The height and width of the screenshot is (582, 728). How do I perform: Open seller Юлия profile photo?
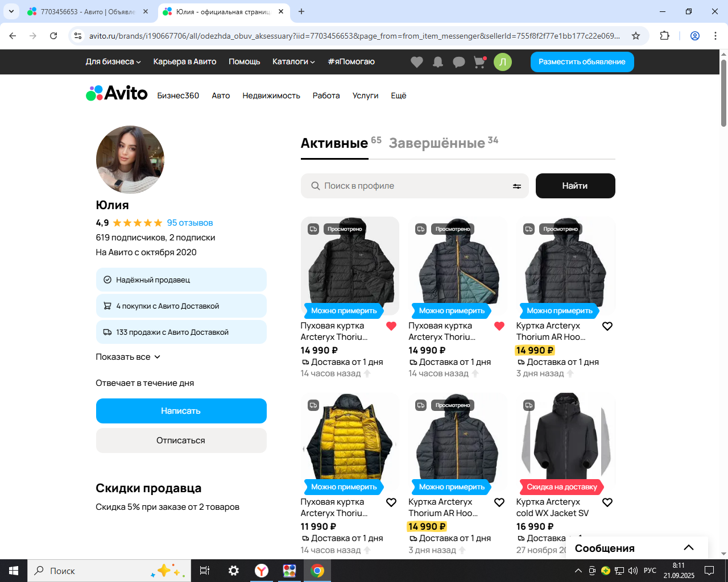[130, 160]
